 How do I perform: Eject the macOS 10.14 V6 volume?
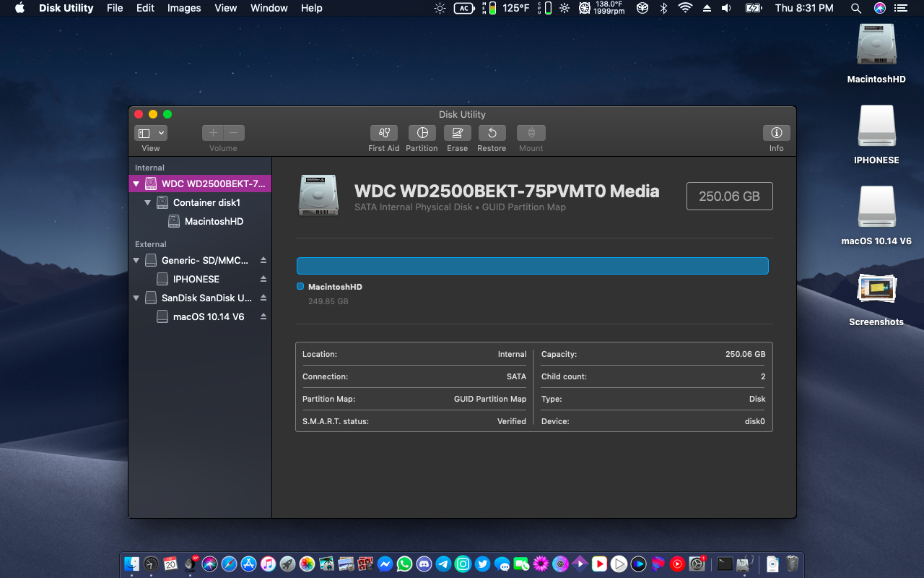[263, 316]
